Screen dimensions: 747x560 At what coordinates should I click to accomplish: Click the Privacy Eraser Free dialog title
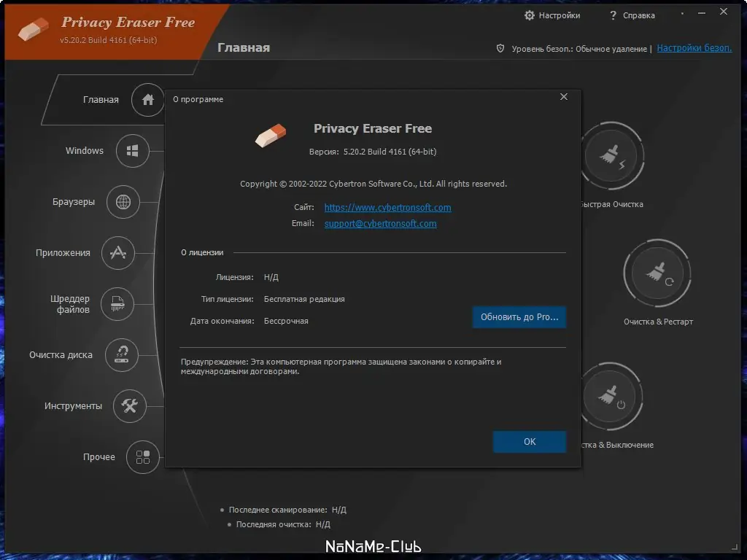(373, 128)
